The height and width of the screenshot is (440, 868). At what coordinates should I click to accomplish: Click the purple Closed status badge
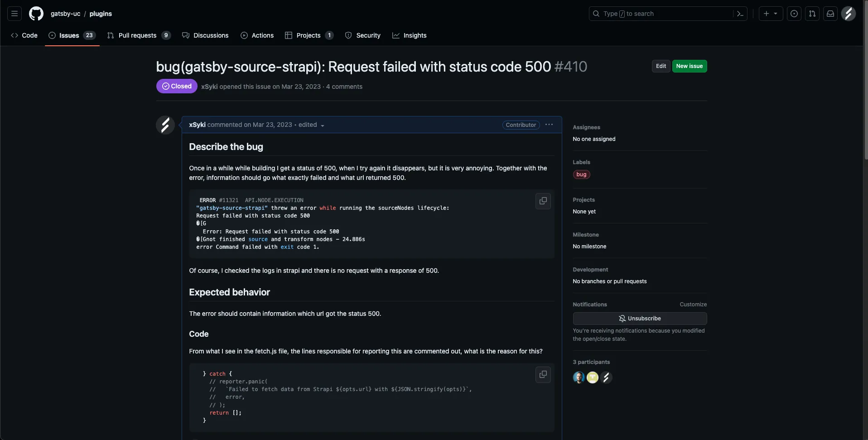click(177, 86)
